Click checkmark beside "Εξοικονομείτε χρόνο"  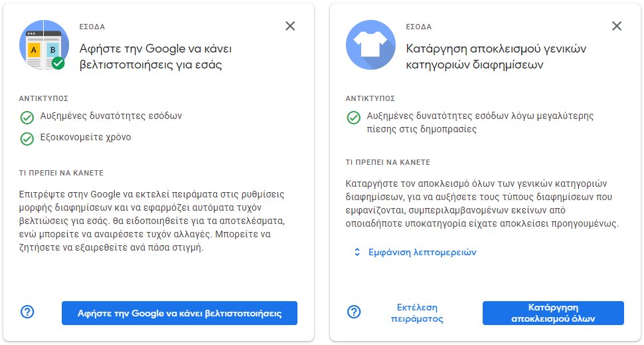(x=27, y=138)
